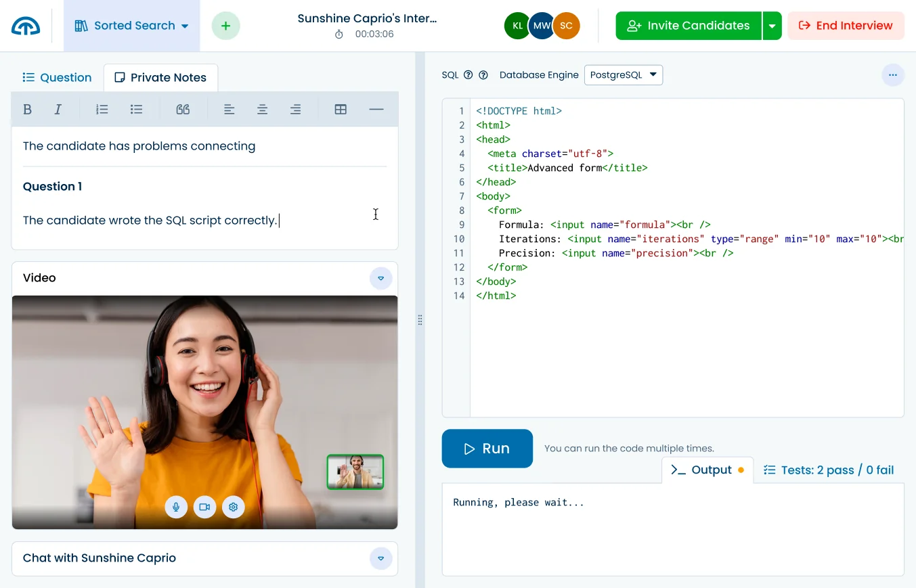View the Tests results tab

point(828,470)
